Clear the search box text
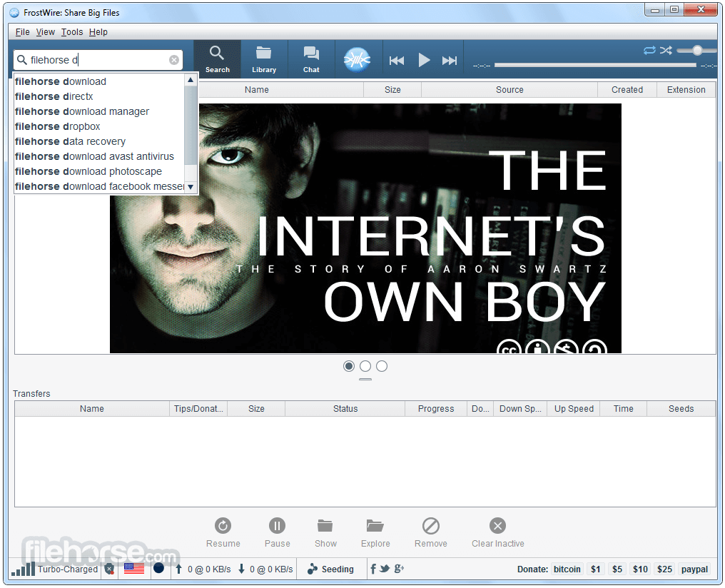 click(x=174, y=60)
